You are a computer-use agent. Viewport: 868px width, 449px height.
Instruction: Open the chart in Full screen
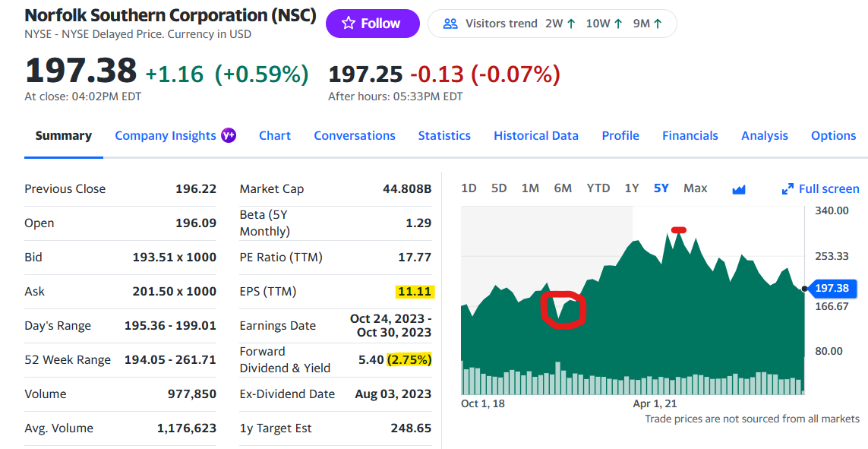pyautogui.click(x=820, y=188)
